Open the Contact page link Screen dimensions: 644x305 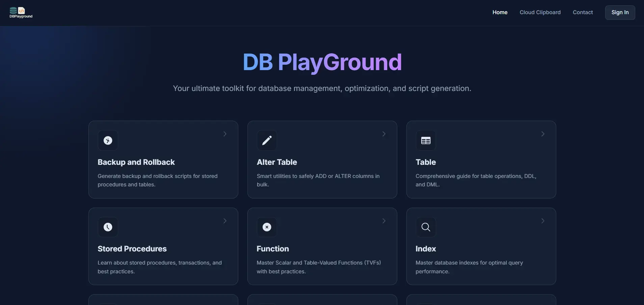pos(583,12)
